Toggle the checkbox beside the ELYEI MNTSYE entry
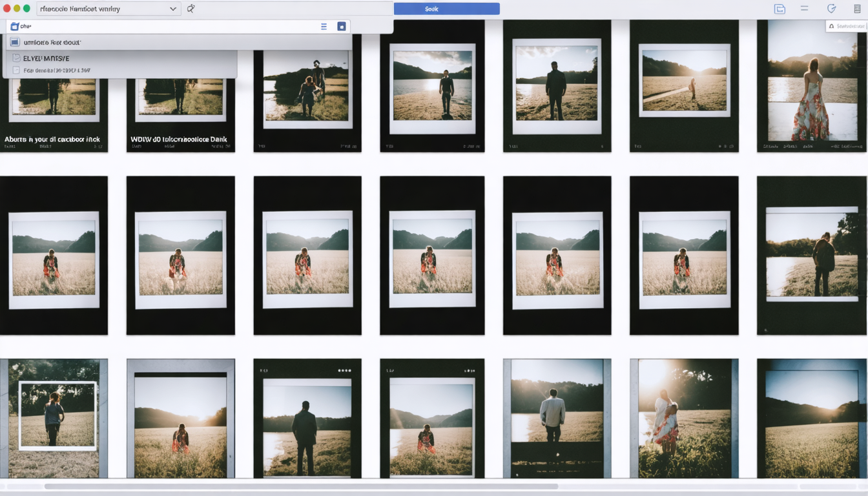The width and height of the screenshot is (868, 496). point(16,58)
